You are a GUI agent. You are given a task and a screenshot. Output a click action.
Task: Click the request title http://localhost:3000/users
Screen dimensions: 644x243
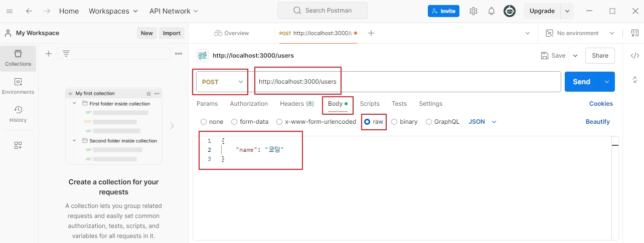click(x=253, y=56)
